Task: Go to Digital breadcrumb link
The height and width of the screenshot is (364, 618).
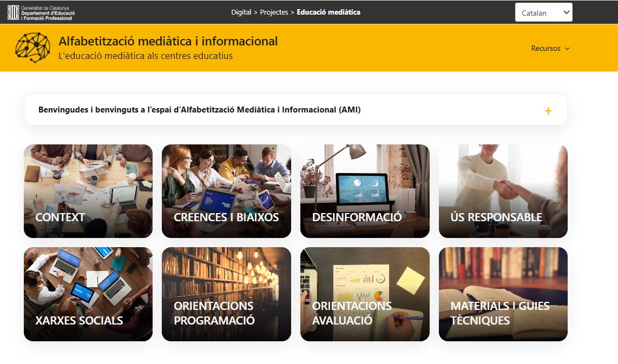Action: coord(241,12)
